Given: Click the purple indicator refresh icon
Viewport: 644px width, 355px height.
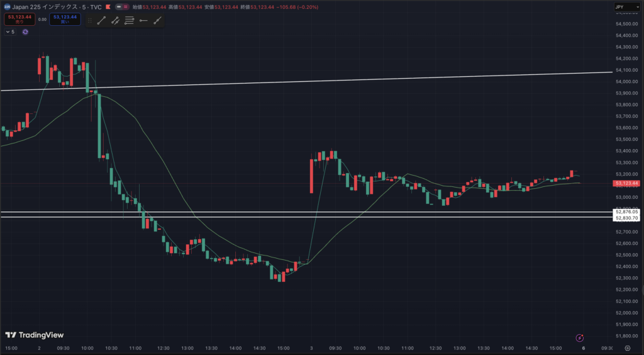Looking at the screenshot, I should tap(25, 31).
